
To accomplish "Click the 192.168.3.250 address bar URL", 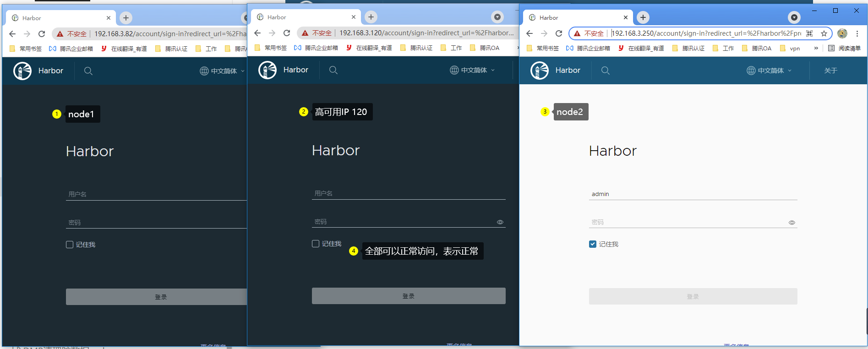I will coord(707,33).
